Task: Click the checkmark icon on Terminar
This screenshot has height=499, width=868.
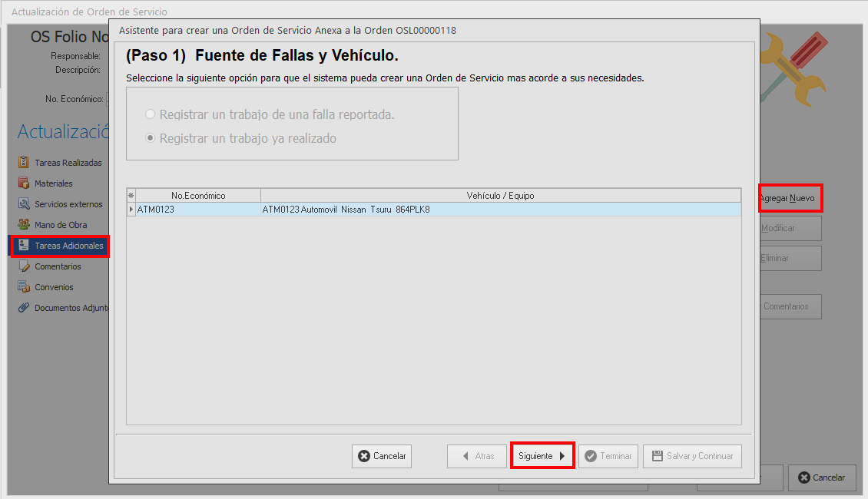Action: 591,456
